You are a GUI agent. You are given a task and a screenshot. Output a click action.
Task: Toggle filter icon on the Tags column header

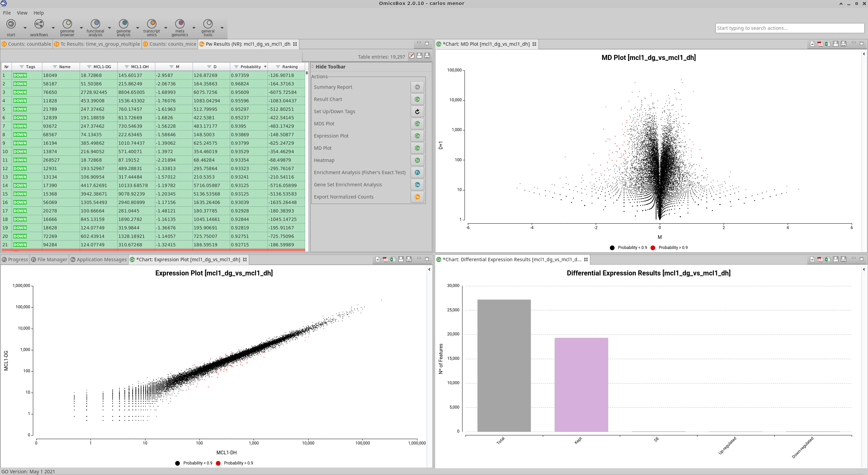click(x=21, y=67)
